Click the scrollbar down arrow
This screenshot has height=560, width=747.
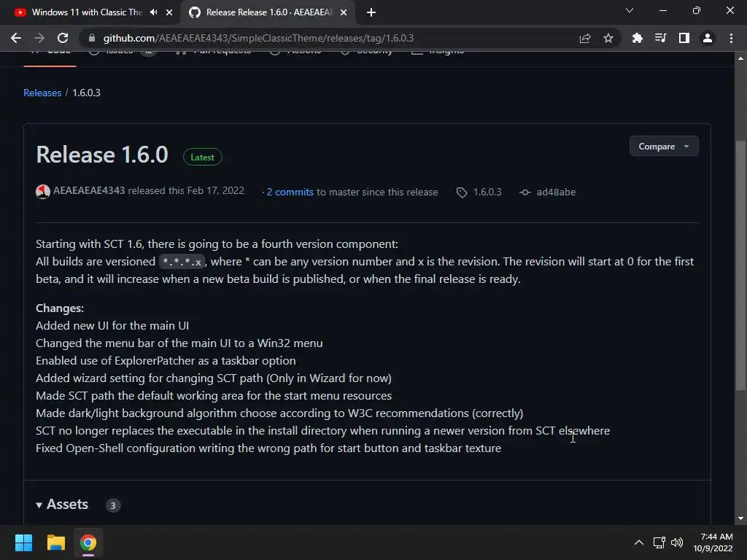[x=740, y=518]
